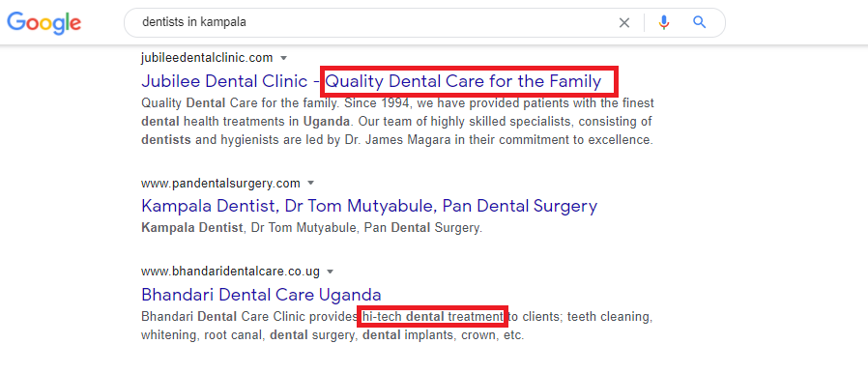Viewport: 868px width, 373px height.
Task: Click the Google logo
Action: [x=44, y=22]
